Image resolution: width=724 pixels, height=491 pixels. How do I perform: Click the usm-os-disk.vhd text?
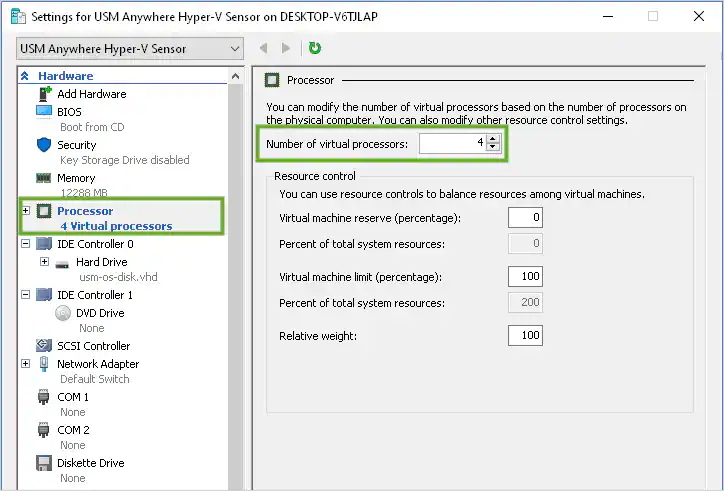click(x=118, y=277)
